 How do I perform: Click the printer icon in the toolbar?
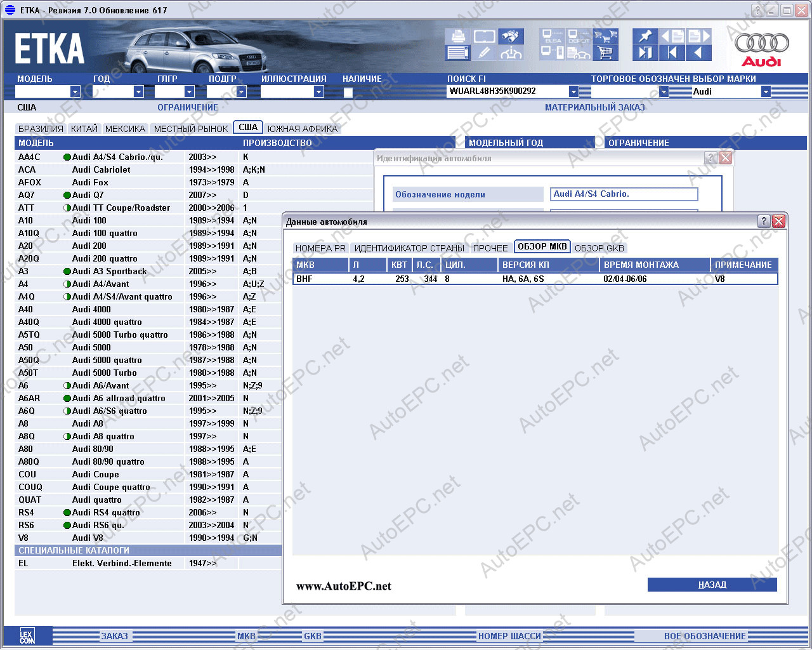pos(457,36)
